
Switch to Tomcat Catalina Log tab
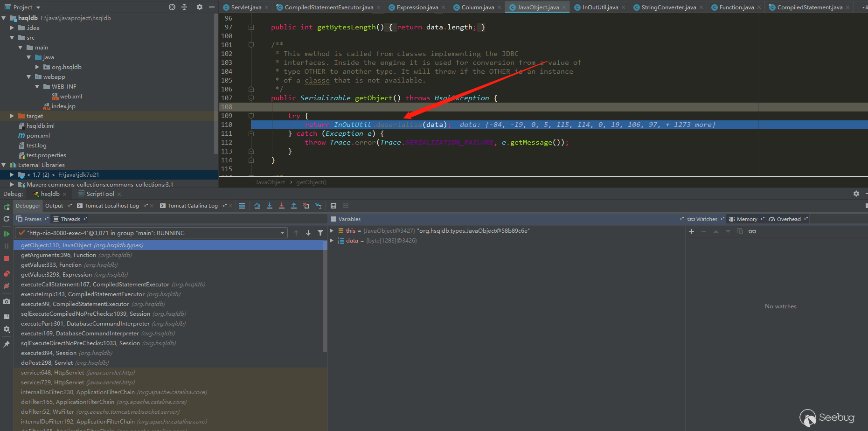coord(192,206)
